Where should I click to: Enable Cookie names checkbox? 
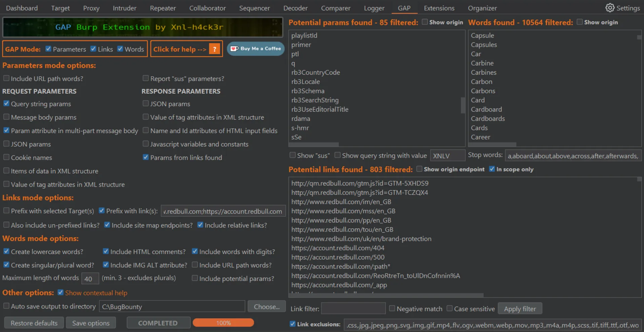tap(6, 157)
